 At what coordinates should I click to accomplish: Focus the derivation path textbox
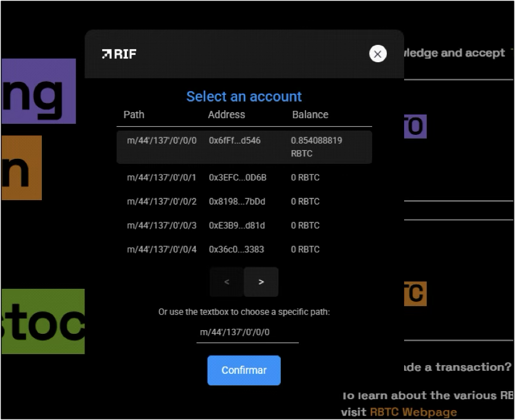[x=247, y=333]
